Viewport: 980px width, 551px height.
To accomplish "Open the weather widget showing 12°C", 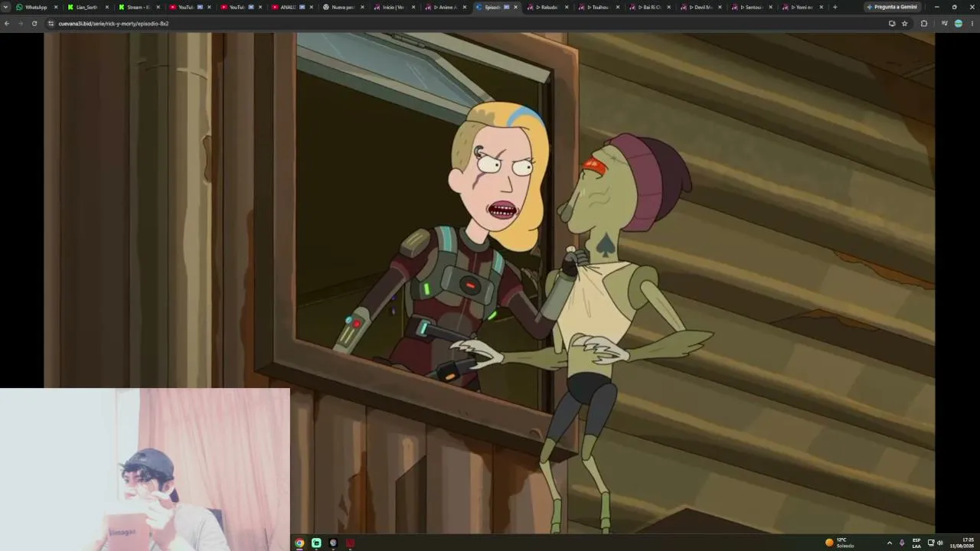I will tap(839, 543).
